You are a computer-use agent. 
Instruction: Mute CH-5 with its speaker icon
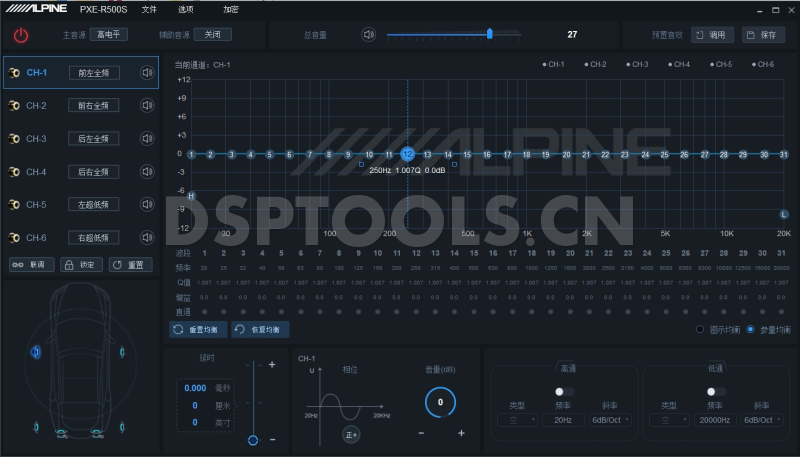click(x=147, y=205)
